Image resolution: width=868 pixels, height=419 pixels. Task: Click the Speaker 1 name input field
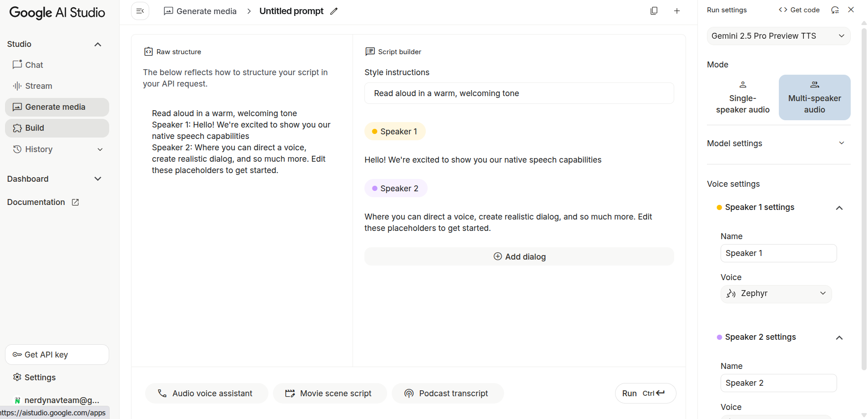tap(778, 253)
